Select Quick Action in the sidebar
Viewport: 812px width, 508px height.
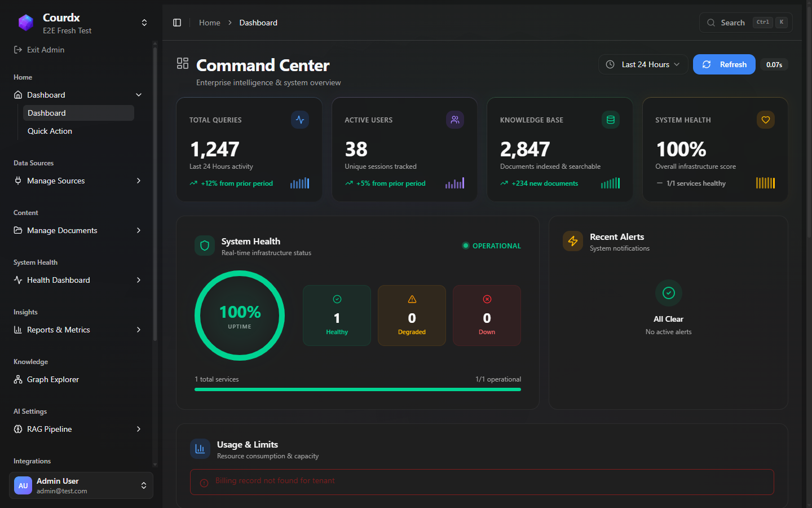[50, 131]
